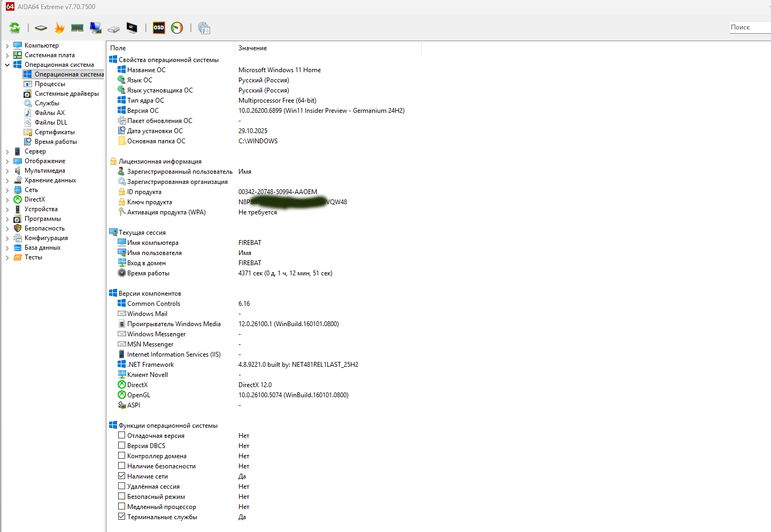771x532 pixels.
Task: Select the OpenGL component row
Action: coord(264,395)
